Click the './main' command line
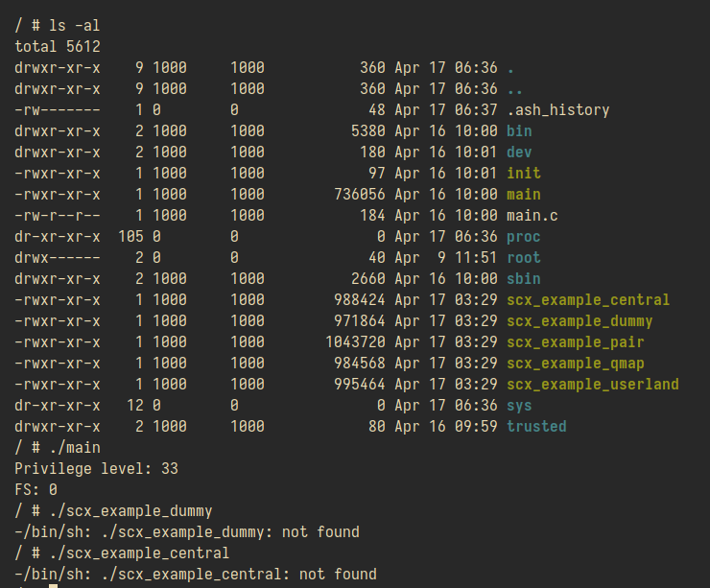 [58, 448]
